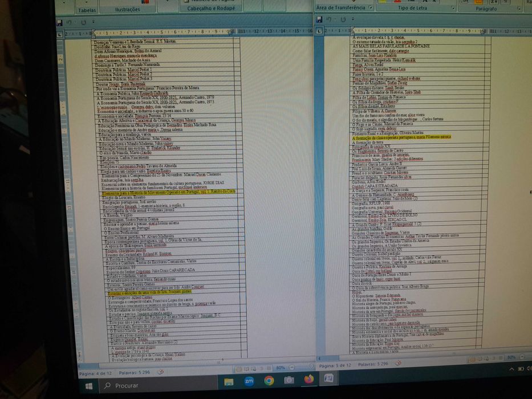Open proofing errors icon in right status bar
This screenshot has width=532, height=399.
(399, 363)
